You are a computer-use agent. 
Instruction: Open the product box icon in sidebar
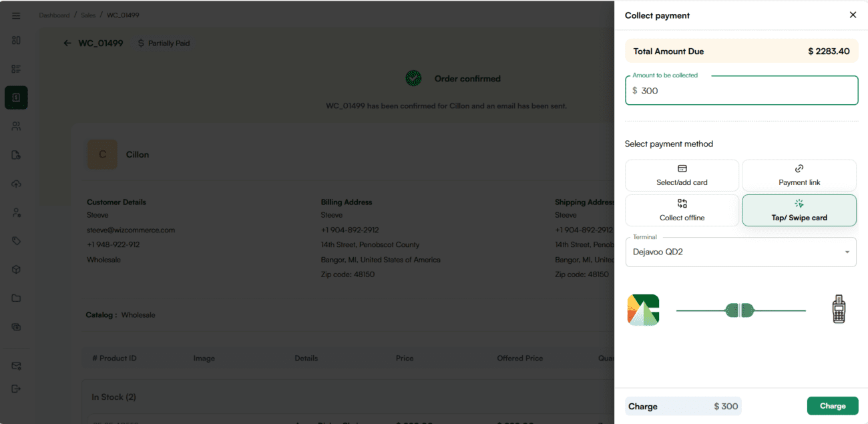[x=16, y=269]
